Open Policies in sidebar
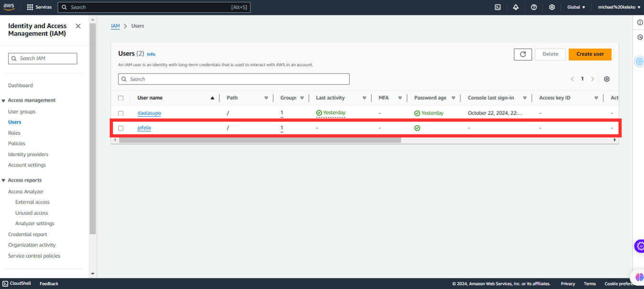 click(x=17, y=144)
